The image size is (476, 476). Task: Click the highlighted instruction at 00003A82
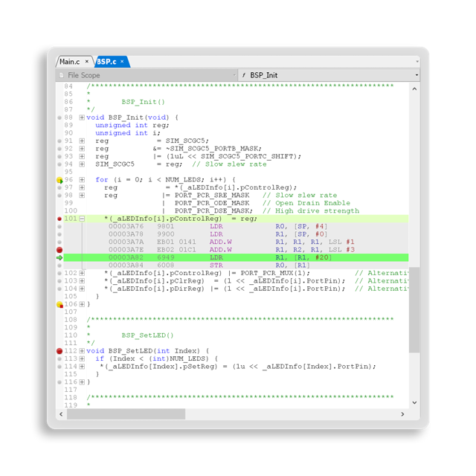coord(236,257)
